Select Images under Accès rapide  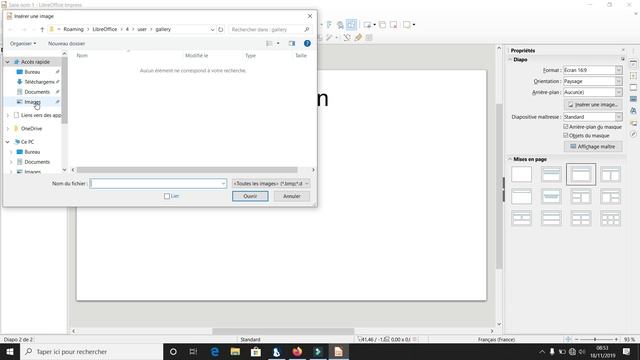coord(32,102)
